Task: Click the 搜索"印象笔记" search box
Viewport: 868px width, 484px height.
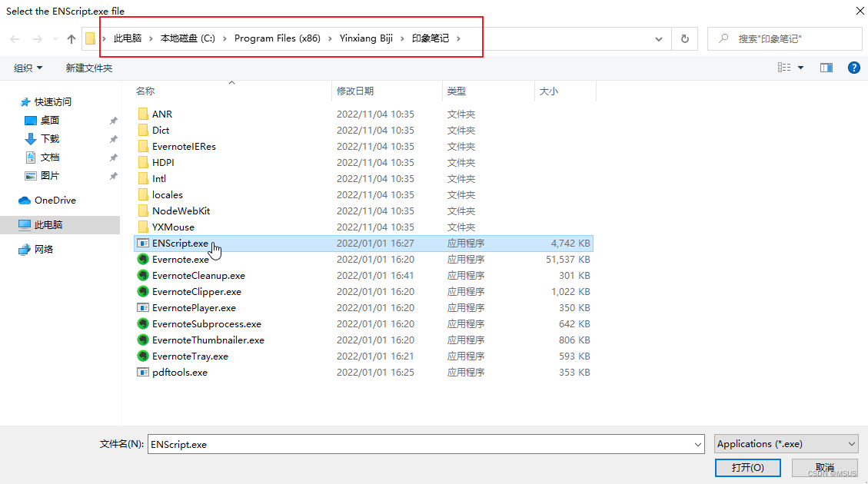Action: (784, 38)
